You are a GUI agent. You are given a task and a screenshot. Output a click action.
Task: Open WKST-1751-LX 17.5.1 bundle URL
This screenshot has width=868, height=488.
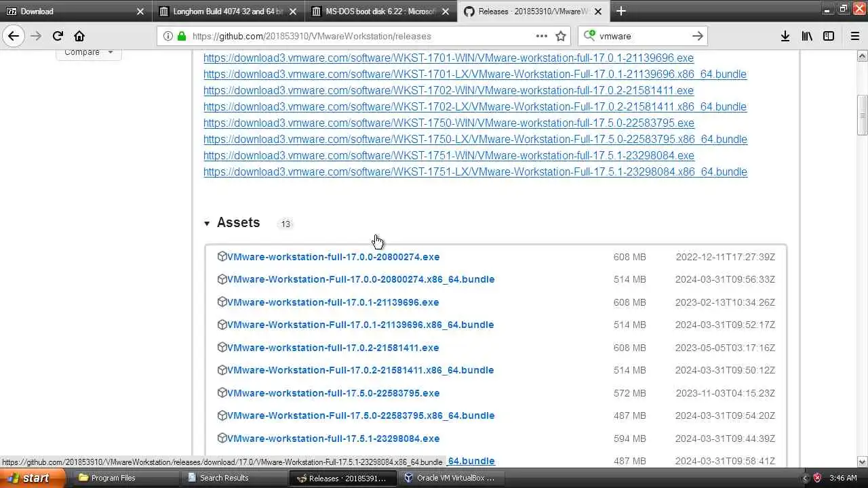tap(475, 172)
